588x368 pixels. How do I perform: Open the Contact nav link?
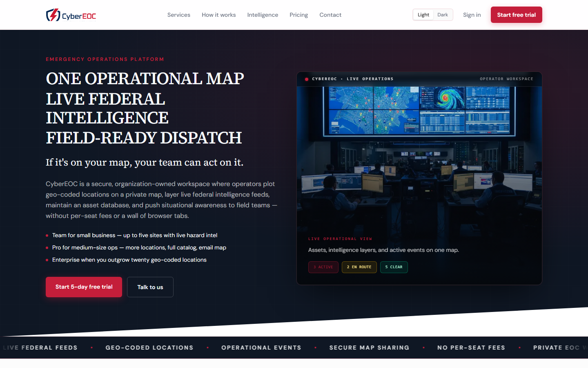[330, 15]
